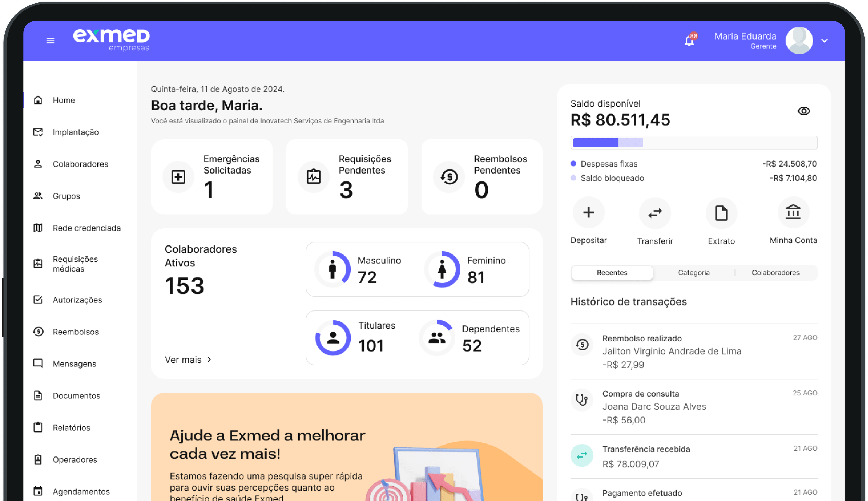This screenshot has width=868, height=501.
Task: Select the Recentes tab
Action: (612, 273)
